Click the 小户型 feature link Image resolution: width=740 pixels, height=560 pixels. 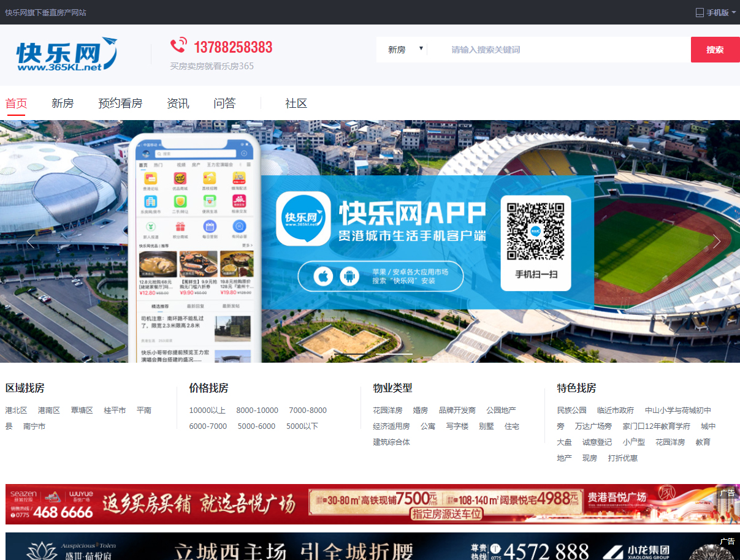(x=634, y=442)
